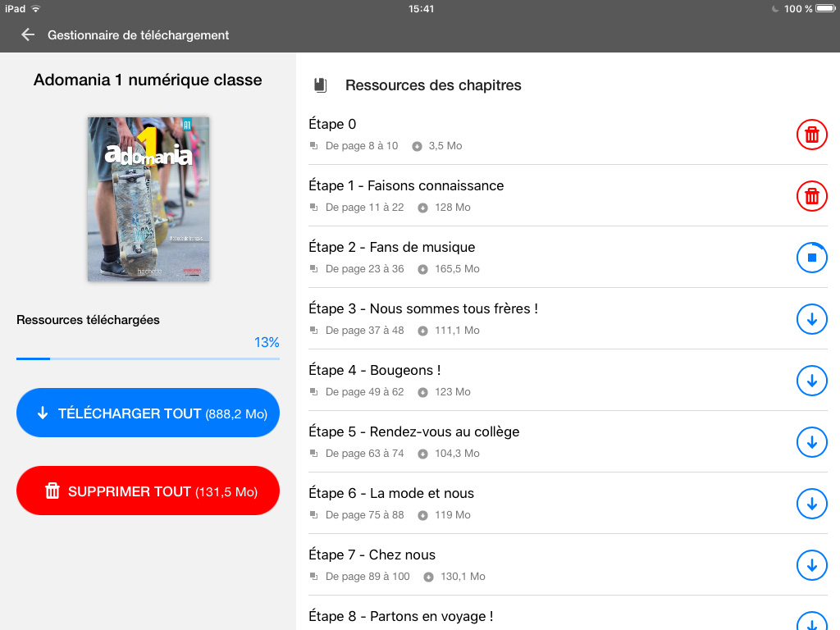Tap the 'De page 37 à 48' text
This screenshot has width=840, height=630.
[365, 331]
